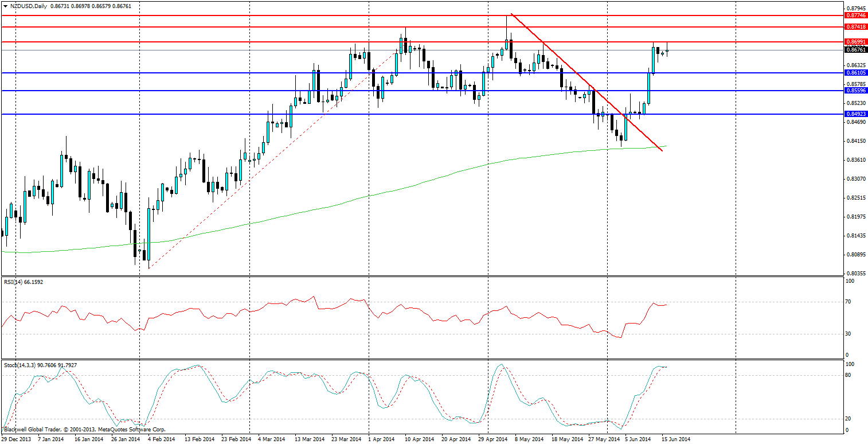This screenshot has height=444, width=868.
Task: Click the 13 Mar 2014 date label
Action: coord(309,439)
